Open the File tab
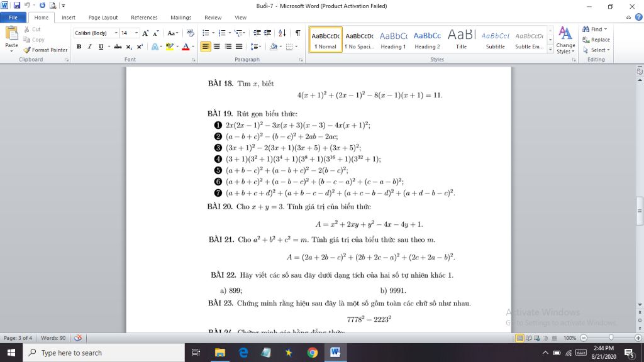This screenshot has height=362, width=644. pyautogui.click(x=13, y=17)
